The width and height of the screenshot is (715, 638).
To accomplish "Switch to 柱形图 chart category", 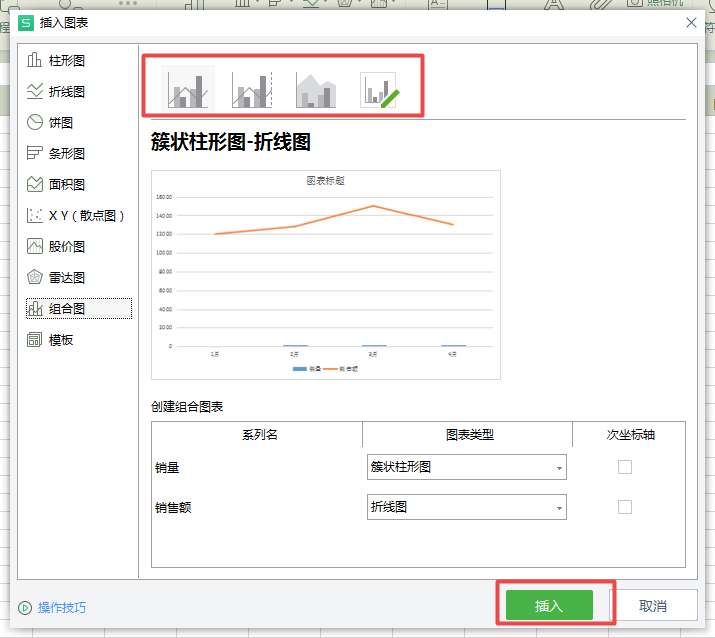I will [x=66, y=61].
